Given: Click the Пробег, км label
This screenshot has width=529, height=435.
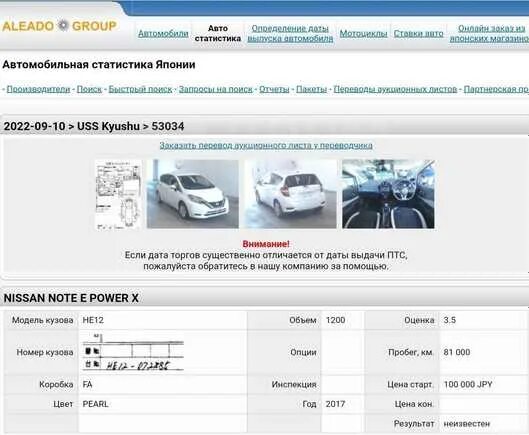Looking at the screenshot, I should click(411, 352).
